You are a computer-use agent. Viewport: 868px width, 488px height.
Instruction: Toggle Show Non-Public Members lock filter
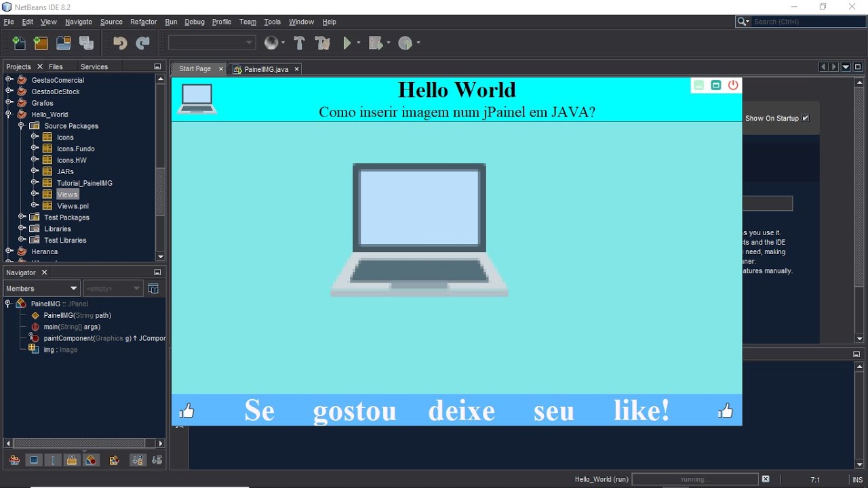click(72, 460)
